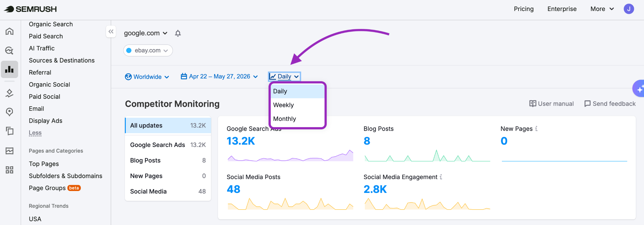Go to USA under Regional Trends
This screenshot has width=644, height=225.
tap(35, 219)
